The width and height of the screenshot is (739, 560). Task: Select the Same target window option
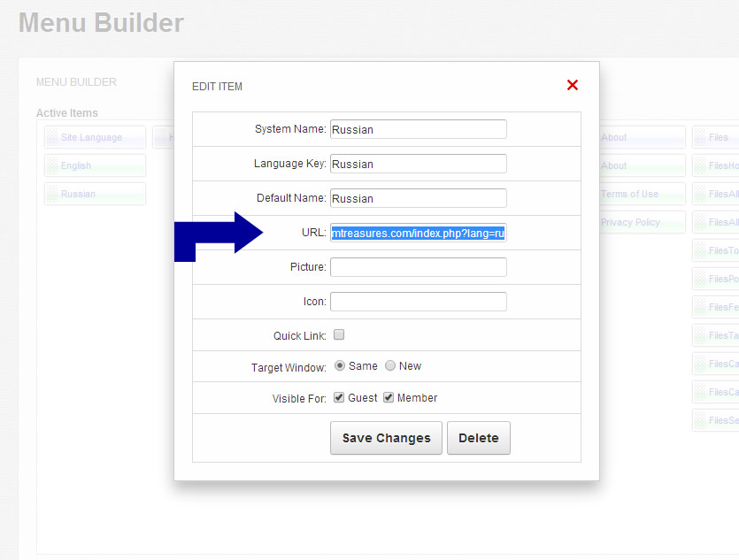340,366
